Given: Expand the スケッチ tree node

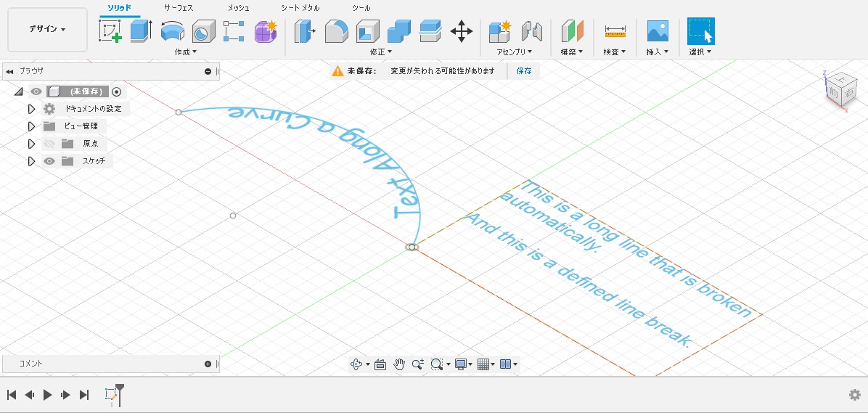Looking at the screenshot, I should point(31,162).
